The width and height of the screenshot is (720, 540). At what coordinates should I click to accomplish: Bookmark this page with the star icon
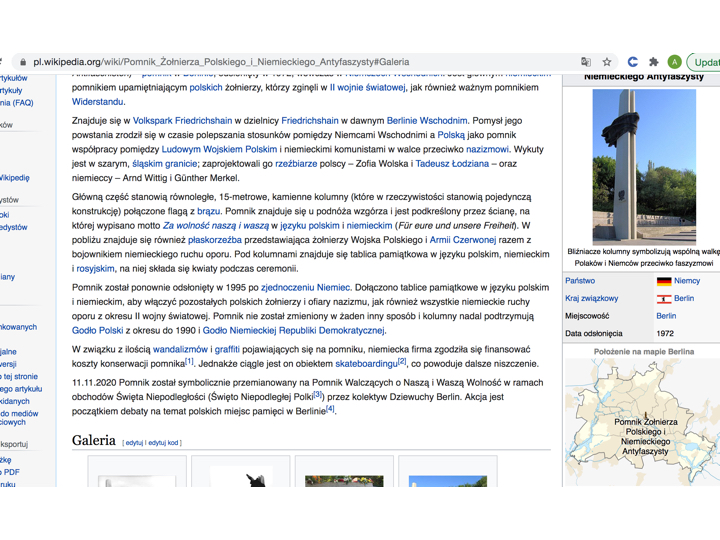(607, 62)
